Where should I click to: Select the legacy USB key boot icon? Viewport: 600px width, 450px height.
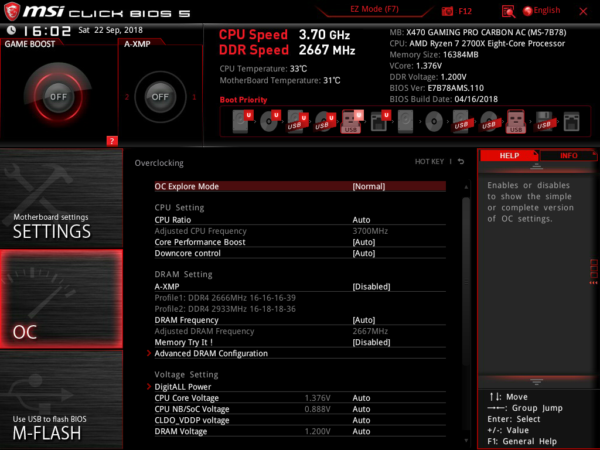point(516,122)
